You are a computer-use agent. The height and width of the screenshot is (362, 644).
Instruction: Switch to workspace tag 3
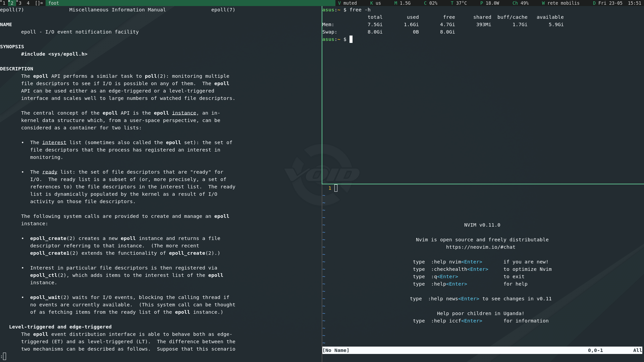(x=20, y=3)
